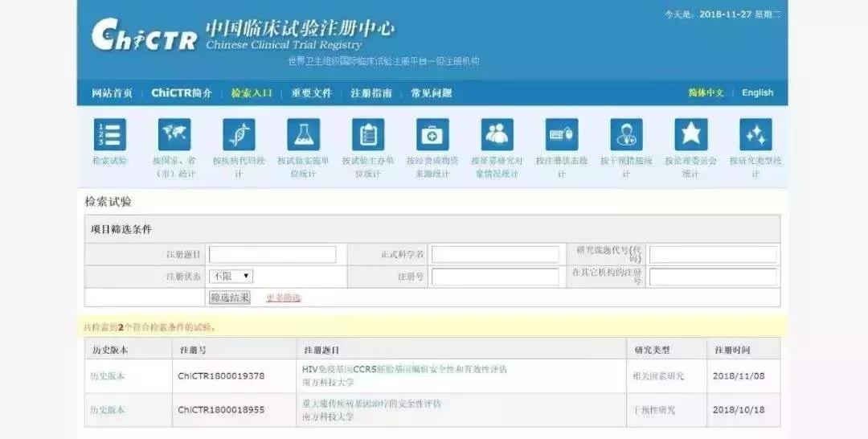Click the 相关因素研究 study type cell

(659, 376)
